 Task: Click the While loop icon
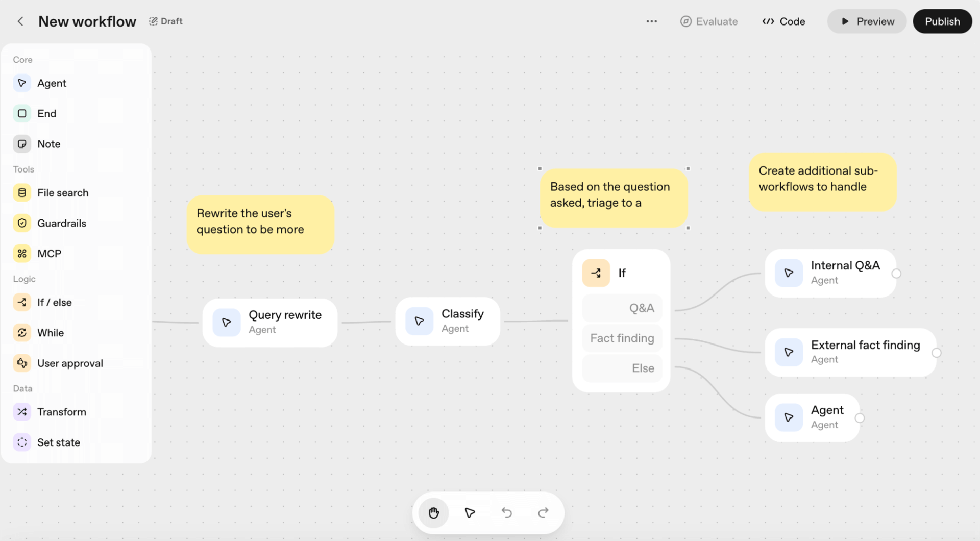(21, 332)
